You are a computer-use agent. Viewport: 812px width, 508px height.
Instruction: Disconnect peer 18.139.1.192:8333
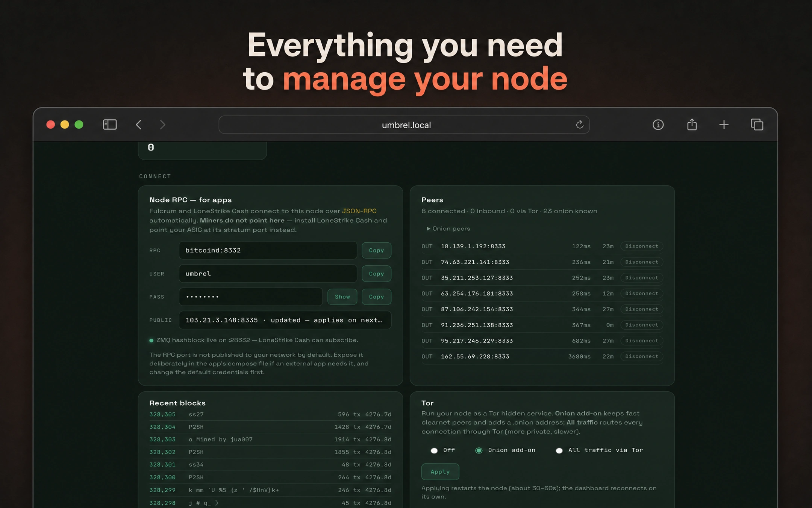pyautogui.click(x=641, y=246)
